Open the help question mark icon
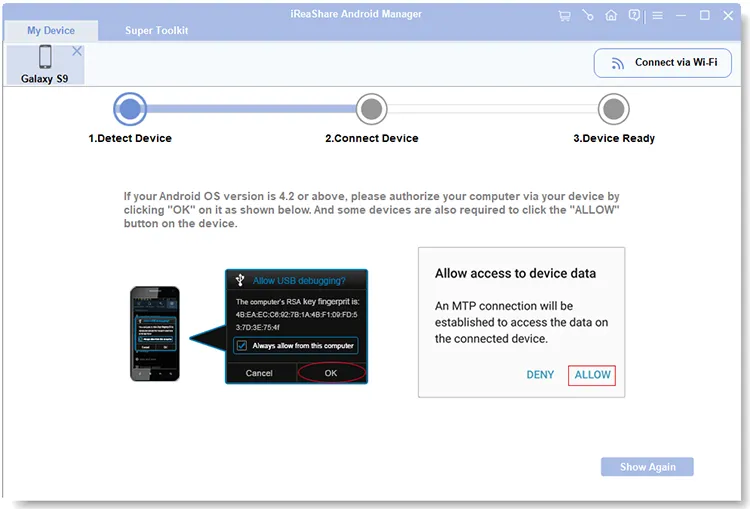Image resolution: width=750 pixels, height=509 pixels. pyautogui.click(x=634, y=15)
